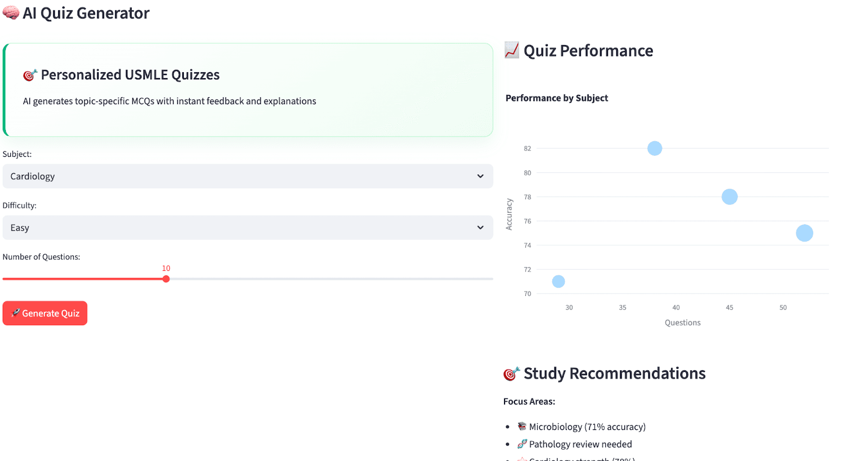Viewport: 868px width, 461px height.
Task: Click the Microbiology accuracy recommendation
Action: point(587,426)
